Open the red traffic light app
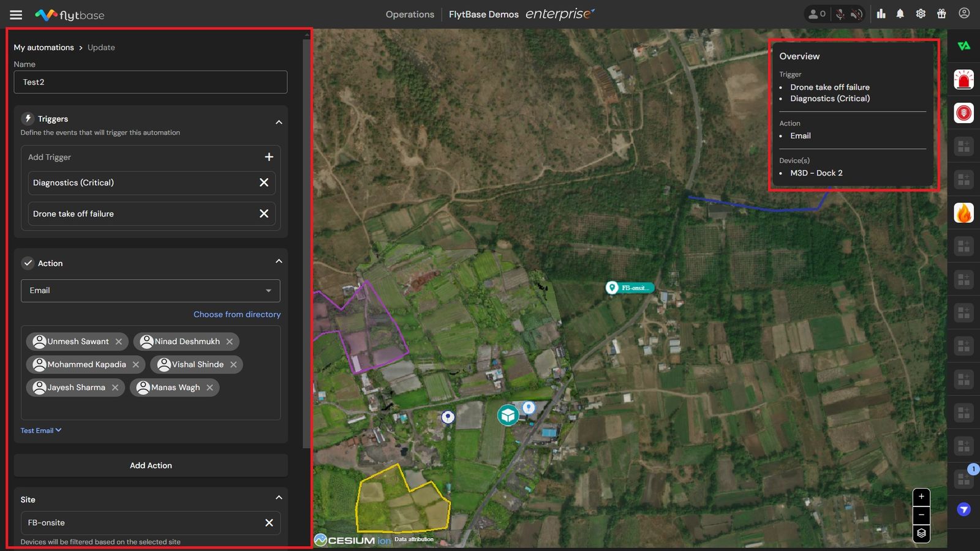The image size is (980, 551). pyautogui.click(x=963, y=113)
